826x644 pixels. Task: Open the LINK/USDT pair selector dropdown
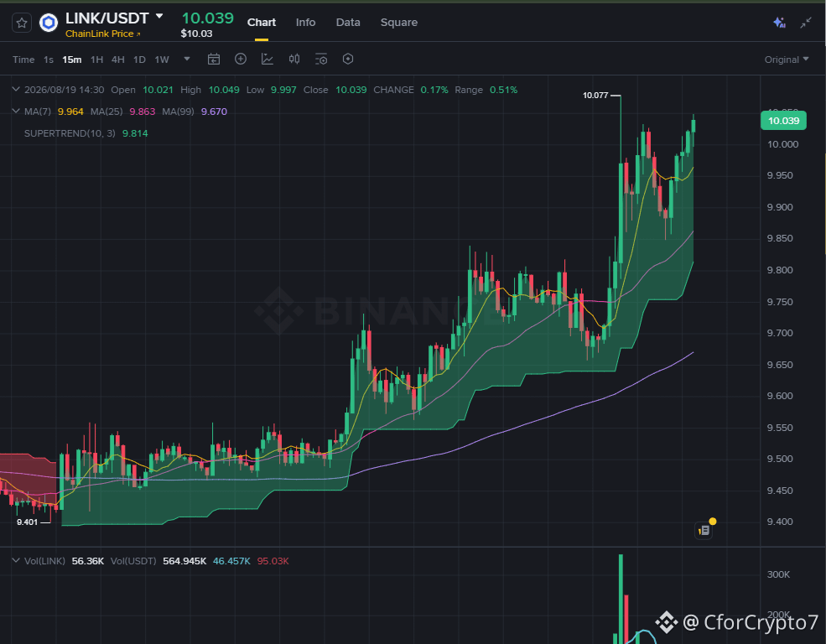coord(159,17)
